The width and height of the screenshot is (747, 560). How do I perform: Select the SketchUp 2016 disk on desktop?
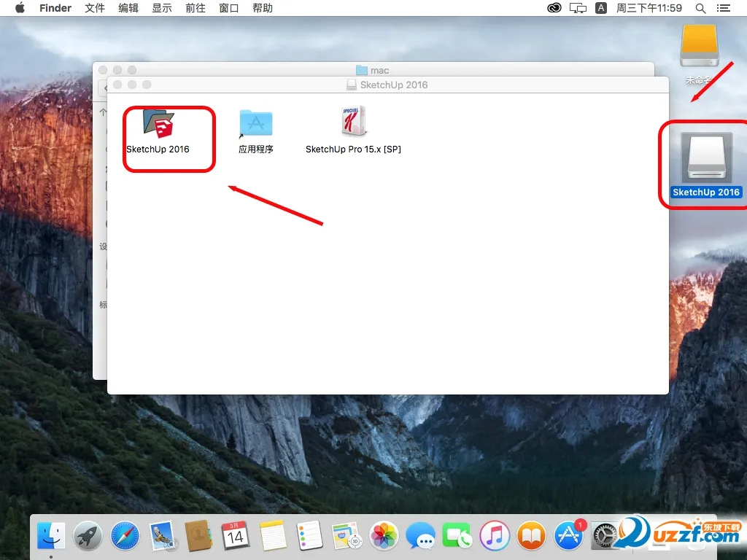tap(706, 158)
